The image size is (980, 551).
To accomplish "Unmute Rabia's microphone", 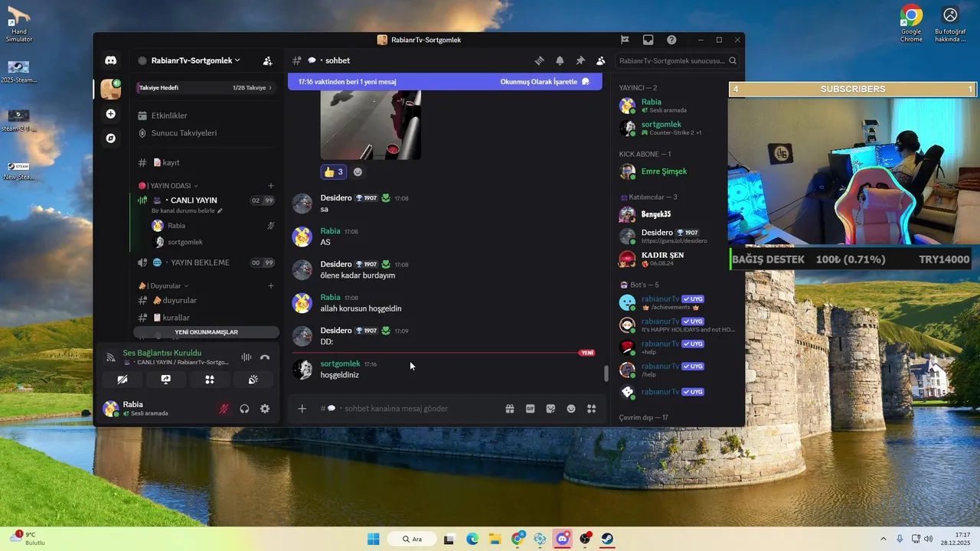I will (224, 409).
